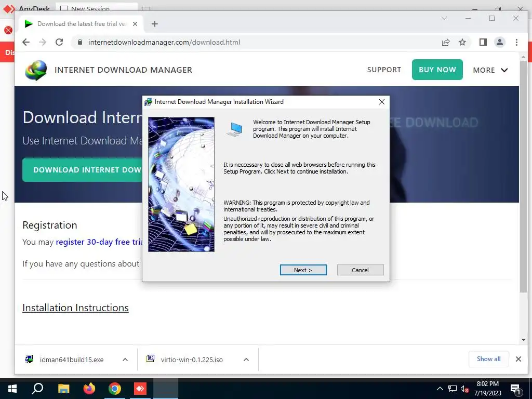Reload the download page
The image size is (532, 399).
[x=59, y=42]
